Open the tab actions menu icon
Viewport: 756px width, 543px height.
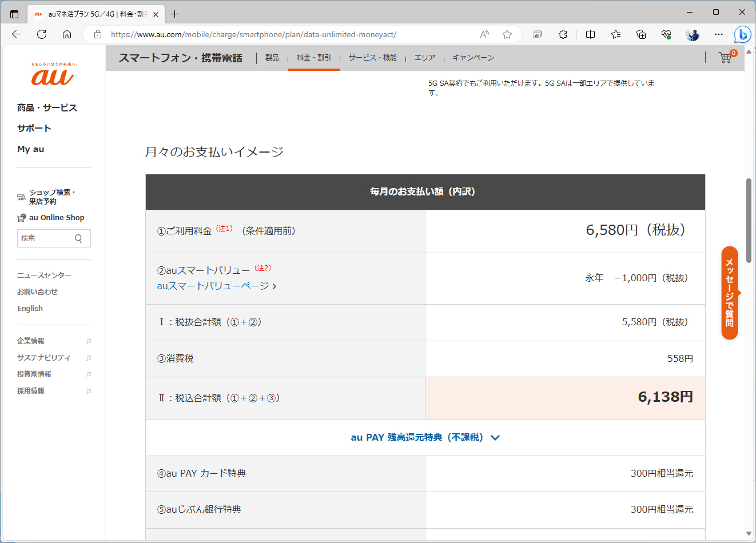14,14
